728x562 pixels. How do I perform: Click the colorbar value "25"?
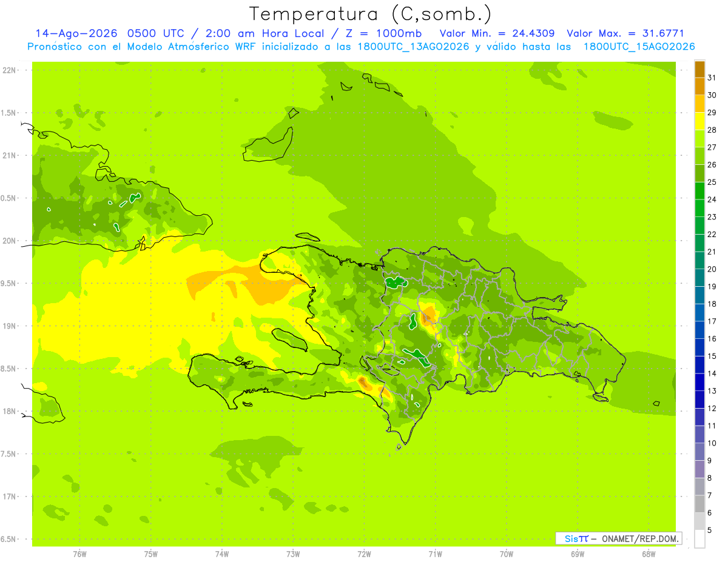(x=713, y=182)
